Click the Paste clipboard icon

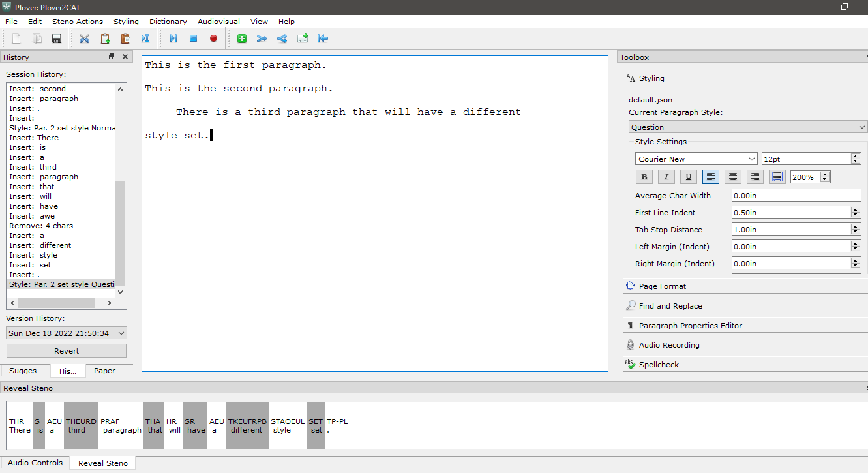pyautogui.click(x=125, y=38)
